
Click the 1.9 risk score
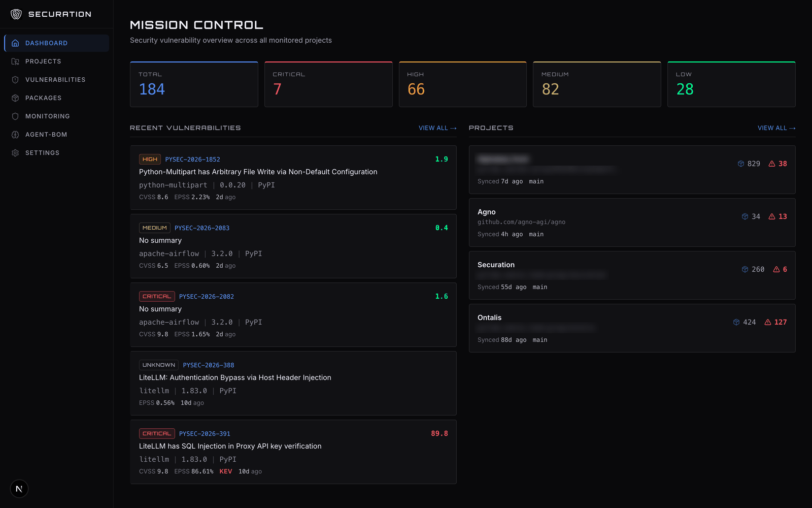point(442,160)
